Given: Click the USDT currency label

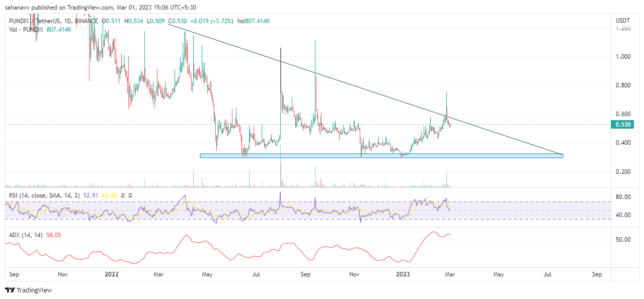Looking at the screenshot, I should pyautogui.click(x=623, y=20).
